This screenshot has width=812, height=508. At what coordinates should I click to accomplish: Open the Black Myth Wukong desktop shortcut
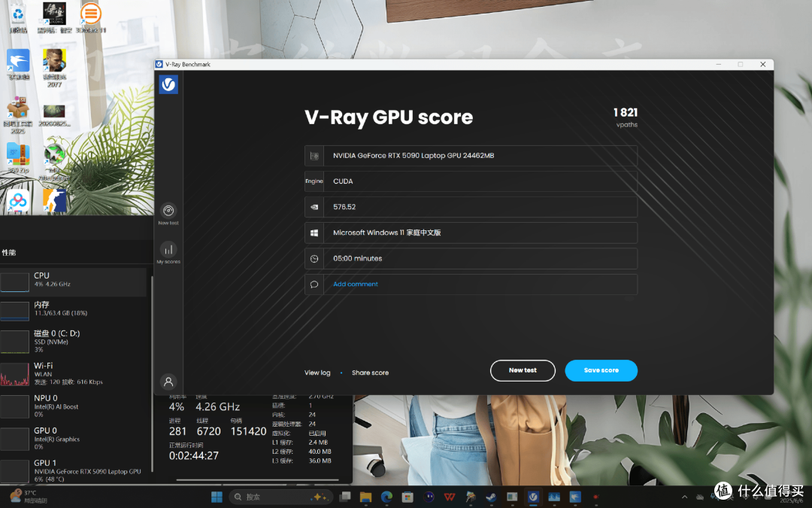click(x=54, y=18)
